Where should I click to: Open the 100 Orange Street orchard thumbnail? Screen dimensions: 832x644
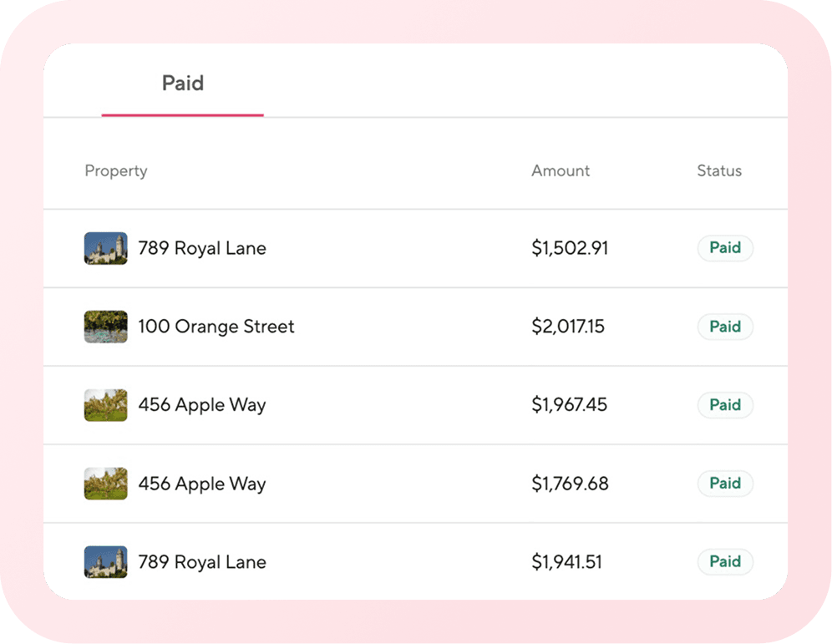(105, 327)
